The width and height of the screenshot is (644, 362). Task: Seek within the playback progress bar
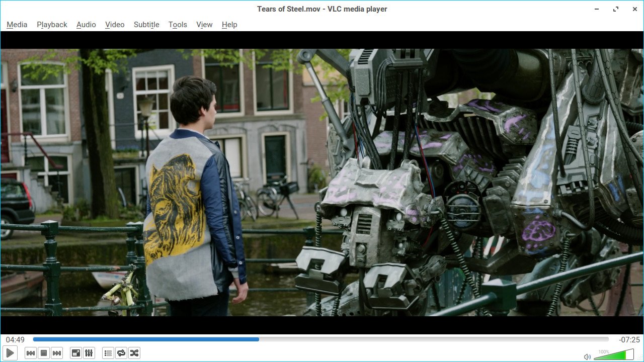(x=321, y=339)
